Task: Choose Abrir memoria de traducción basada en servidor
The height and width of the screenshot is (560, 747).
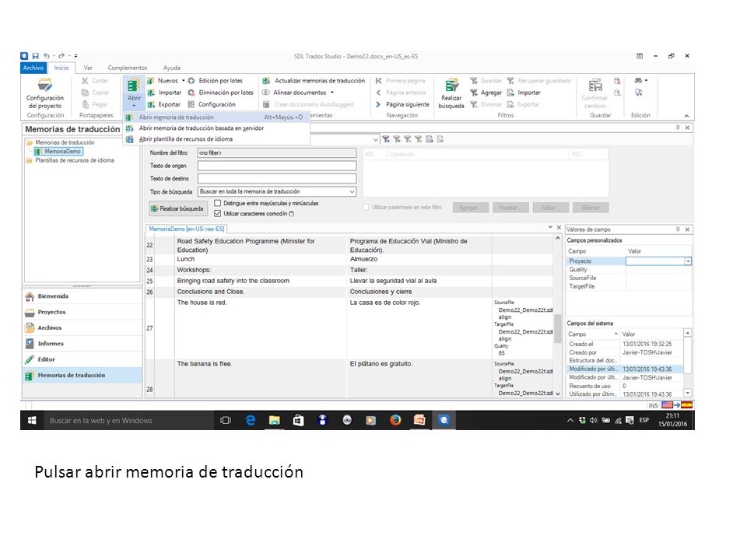Action: pyautogui.click(x=217, y=128)
